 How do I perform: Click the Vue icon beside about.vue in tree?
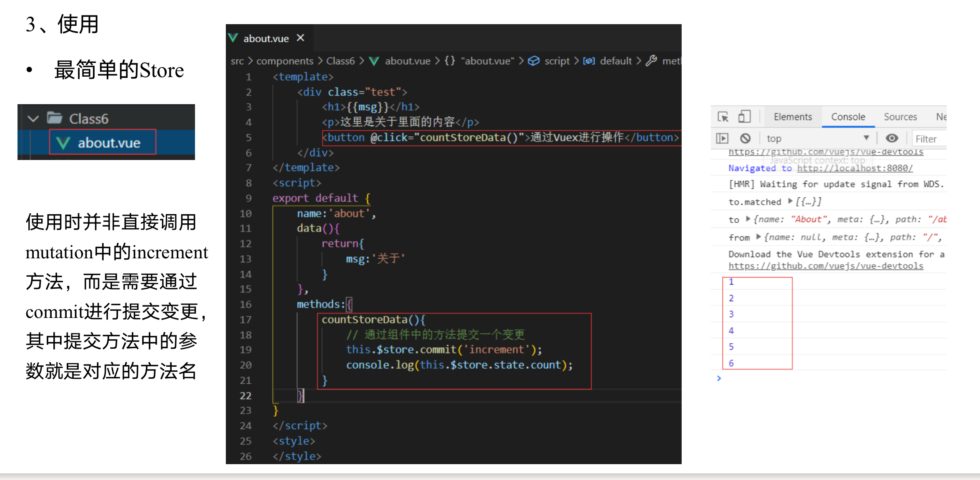63,143
